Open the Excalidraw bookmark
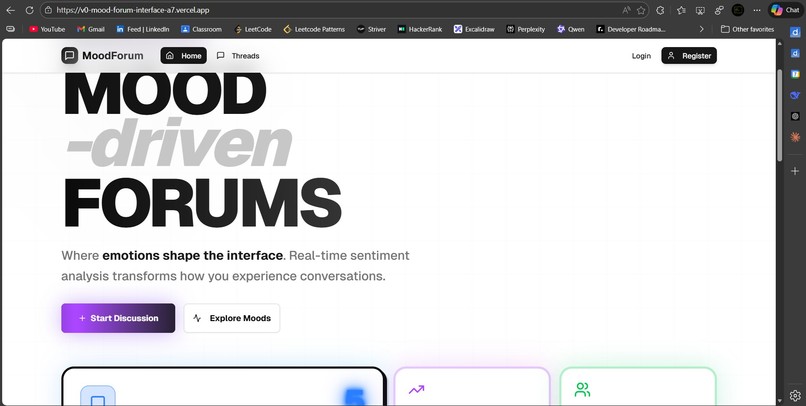806x406 pixels. coord(474,29)
